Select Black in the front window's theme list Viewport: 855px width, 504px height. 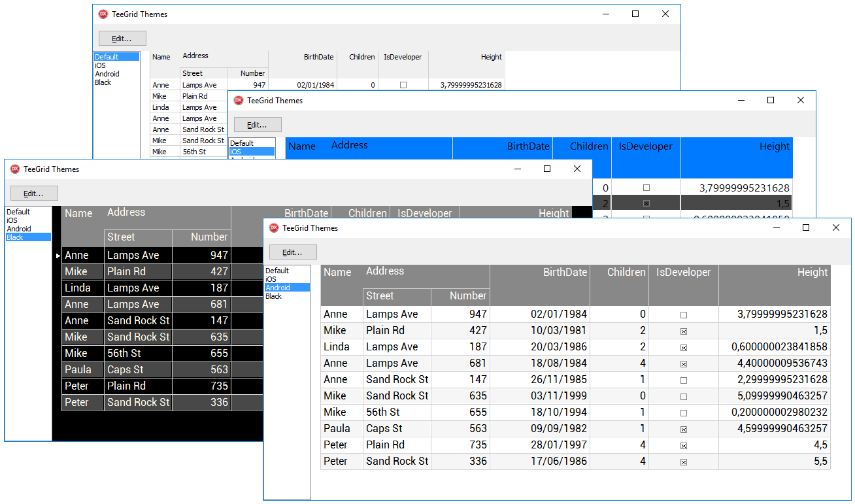click(x=274, y=296)
